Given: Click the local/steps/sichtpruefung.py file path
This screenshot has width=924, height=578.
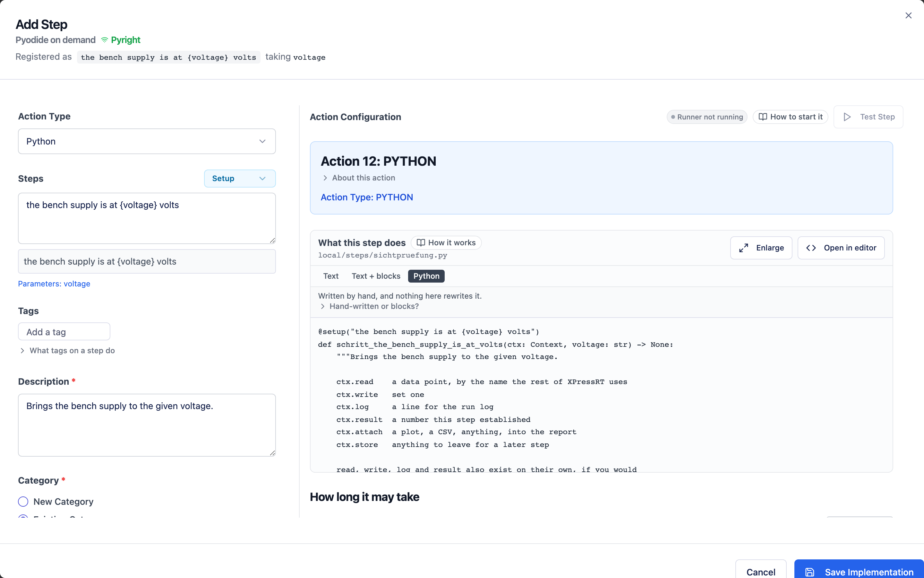Looking at the screenshot, I should [x=382, y=255].
